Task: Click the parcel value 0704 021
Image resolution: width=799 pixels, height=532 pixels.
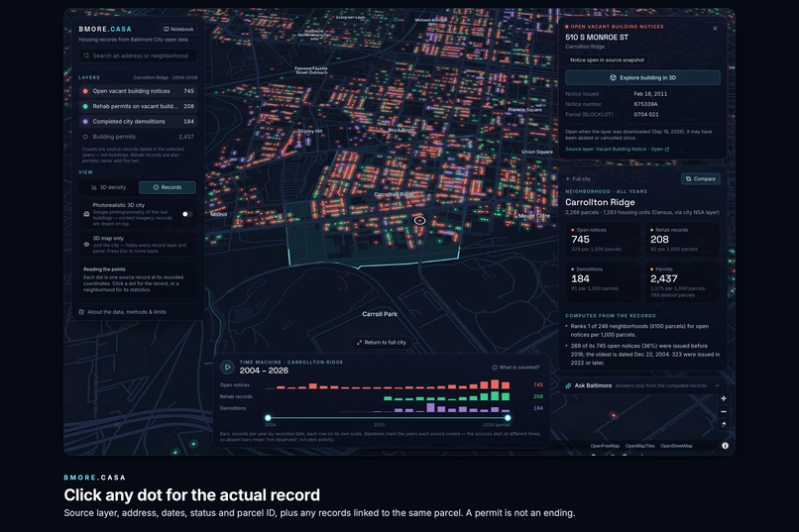Action: (x=646, y=115)
